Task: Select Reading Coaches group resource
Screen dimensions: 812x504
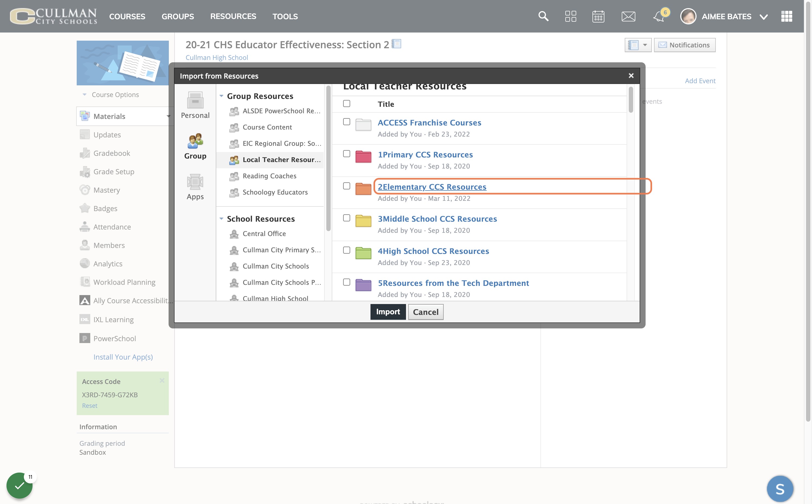Action: point(270,176)
